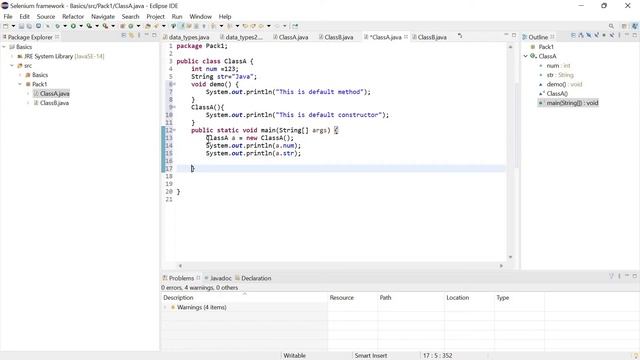
Task: Maximize the Outline view
Action: tap(634, 36)
